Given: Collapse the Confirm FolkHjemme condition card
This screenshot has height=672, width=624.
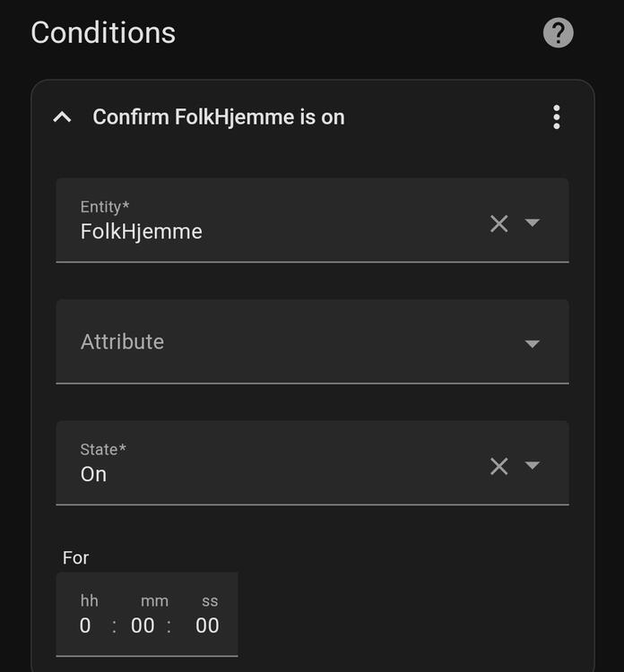Looking at the screenshot, I should 62,117.
